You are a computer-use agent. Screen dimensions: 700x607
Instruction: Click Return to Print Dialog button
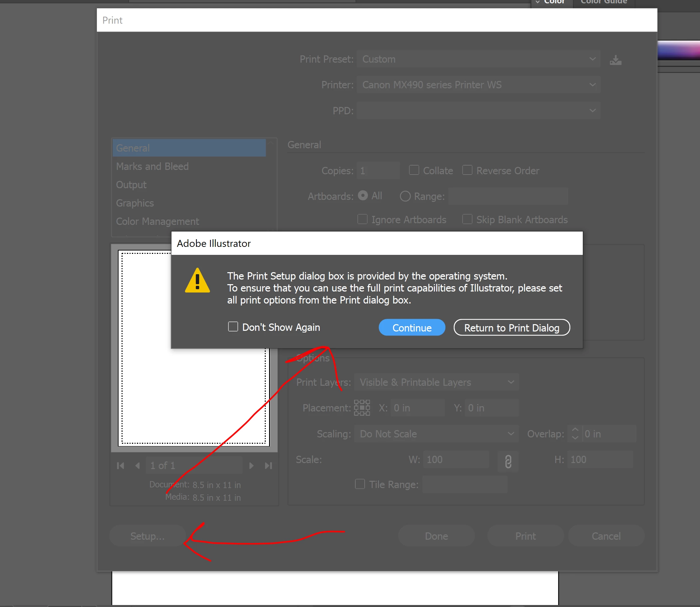[x=512, y=327]
